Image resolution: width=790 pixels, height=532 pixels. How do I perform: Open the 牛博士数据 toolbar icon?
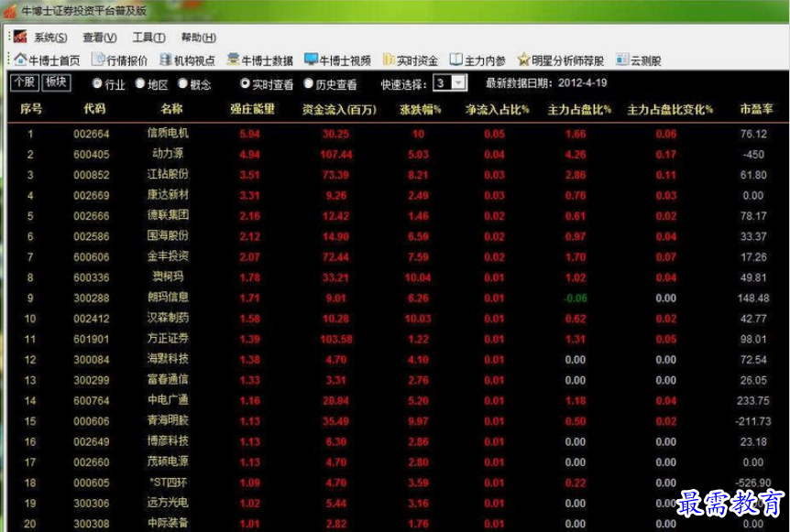[x=234, y=60]
